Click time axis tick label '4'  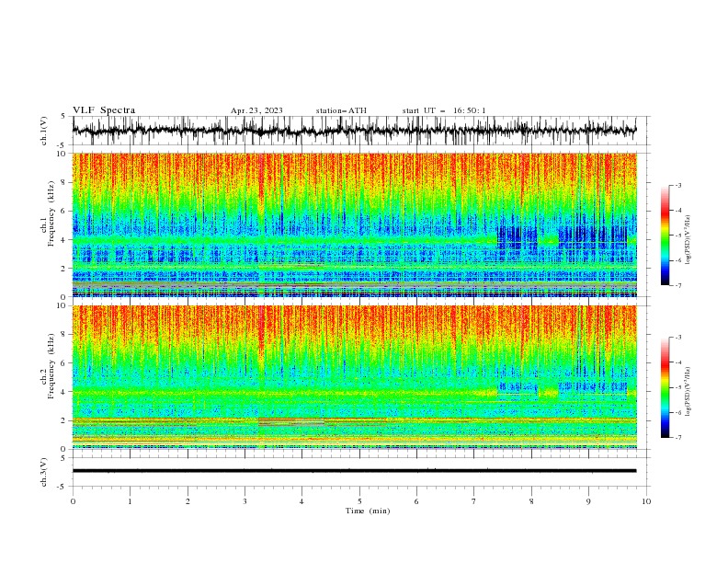(x=301, y=501)
